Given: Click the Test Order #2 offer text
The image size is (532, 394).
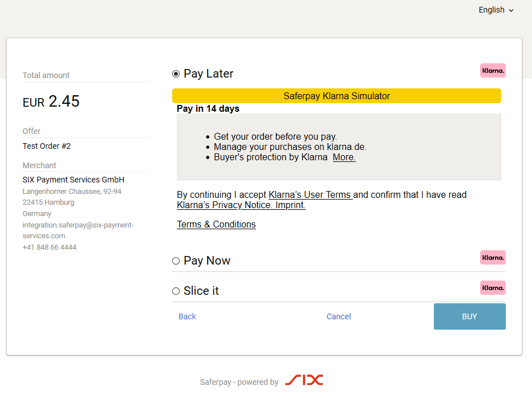Looking at the screenshot, I should 47,146.
